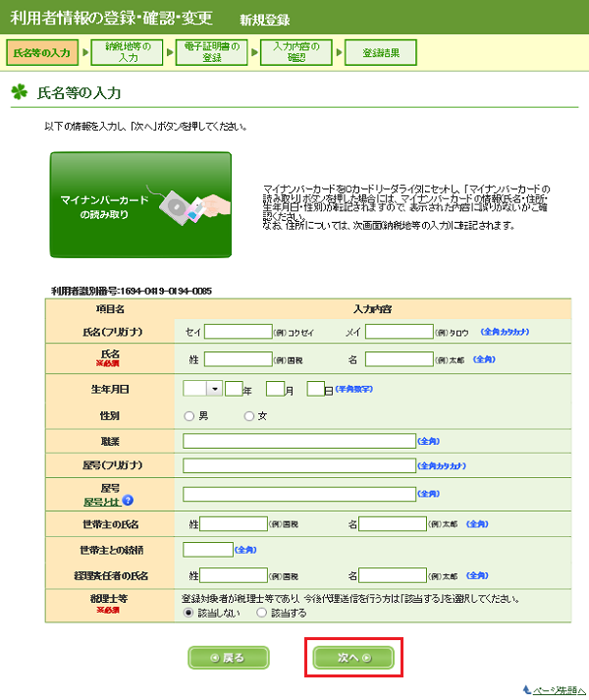Select the 電子証明書の登録 step tab
This screenshot has height=700, width=589.
pos(212,53)
